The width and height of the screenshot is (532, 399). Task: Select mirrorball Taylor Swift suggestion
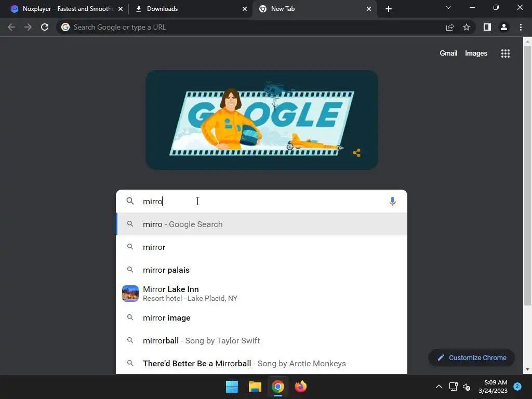261,341
